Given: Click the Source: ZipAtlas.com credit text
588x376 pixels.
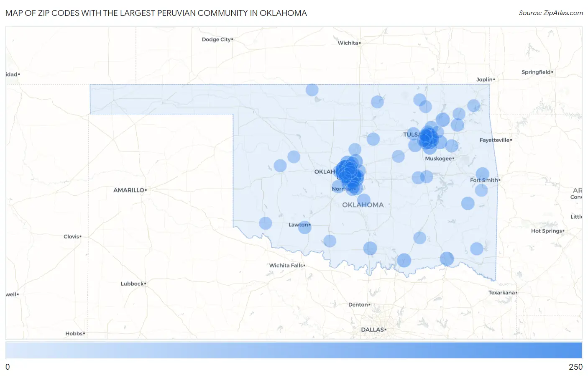Looking at the screenshot, I should click(551, 13).
